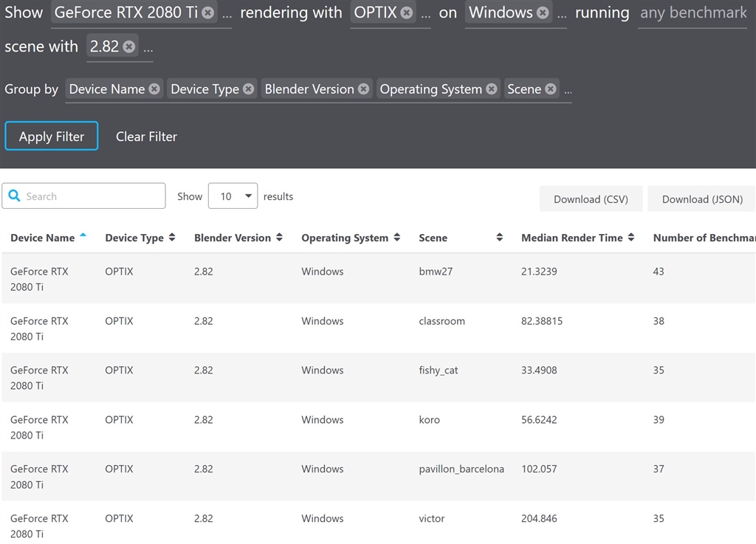Remove Operating System from Group by

491,89
